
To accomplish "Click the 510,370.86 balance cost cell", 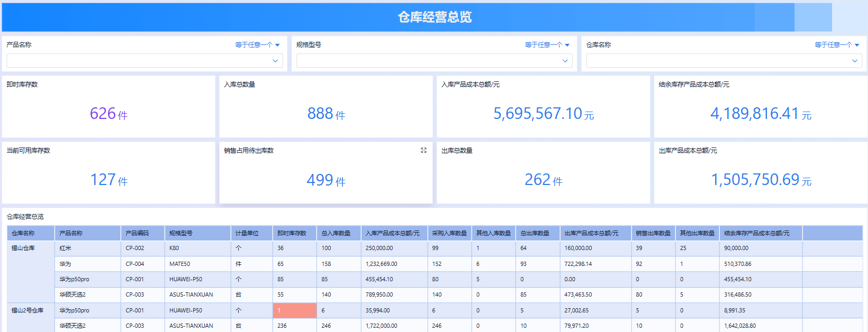I will click(761, 264).
